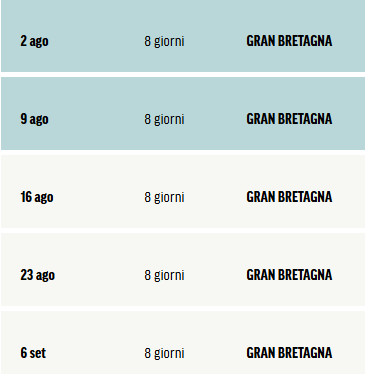Select the 6 set departure row
365x374 pixels.
click(183, 343)
